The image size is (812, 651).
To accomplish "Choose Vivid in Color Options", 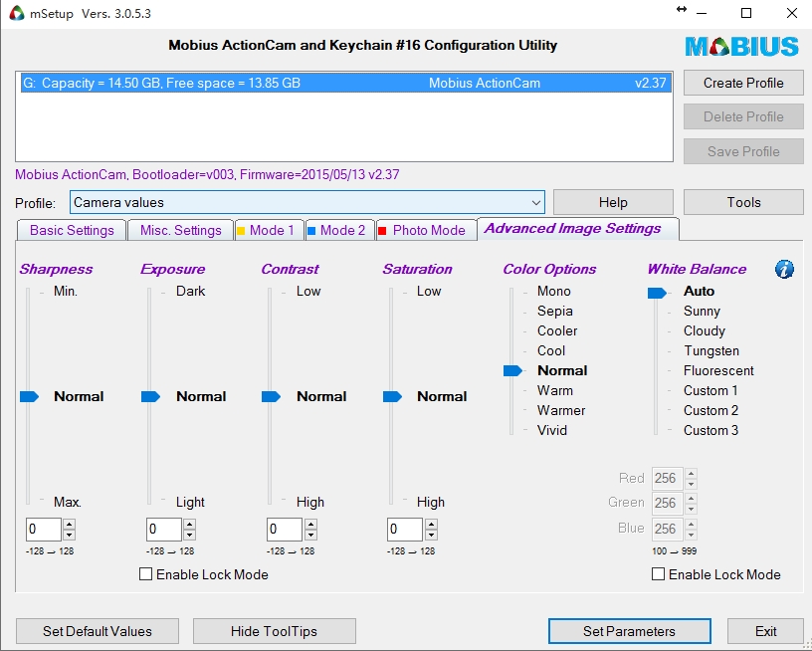I will coord(552,430).
